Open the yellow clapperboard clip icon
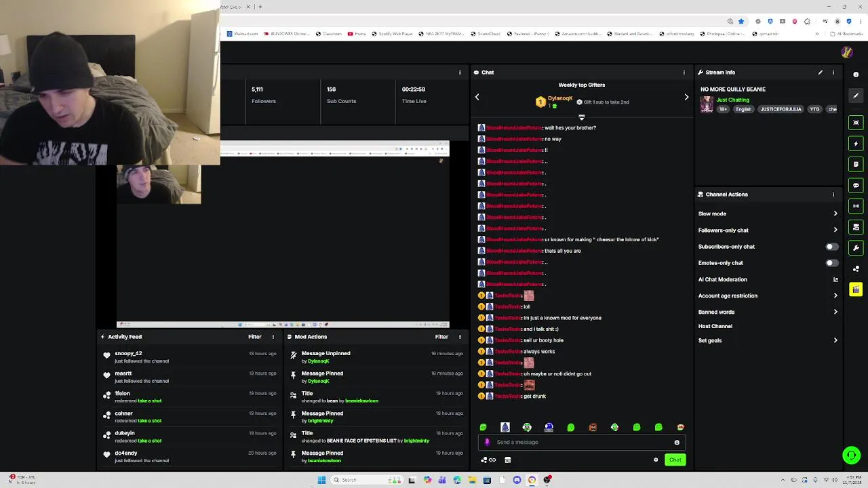 point(856,290)
